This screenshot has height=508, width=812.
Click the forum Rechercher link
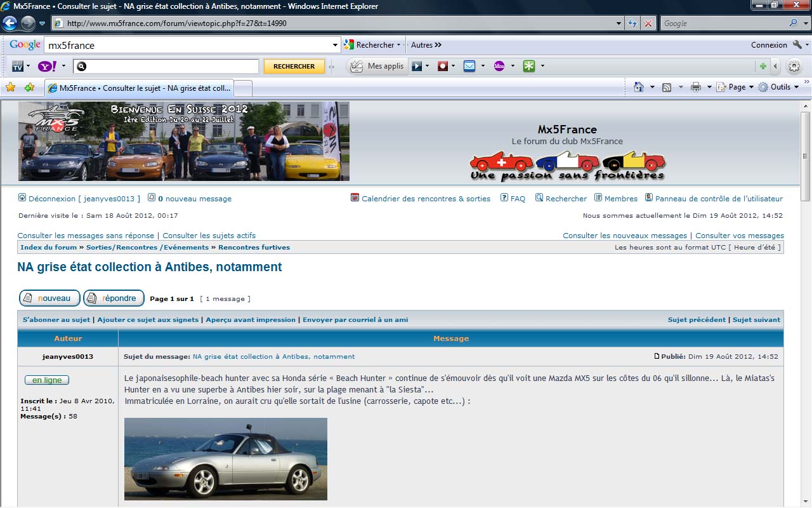[x=566, y=199]
